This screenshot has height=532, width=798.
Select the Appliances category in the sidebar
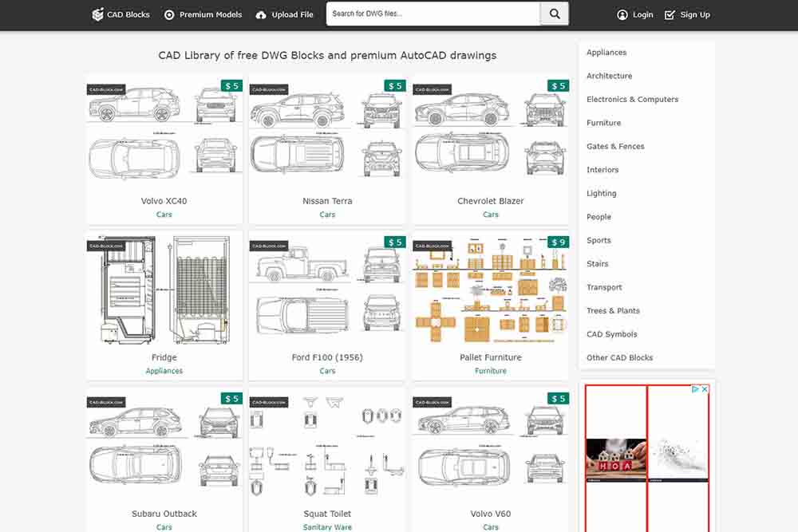point(606,53)
